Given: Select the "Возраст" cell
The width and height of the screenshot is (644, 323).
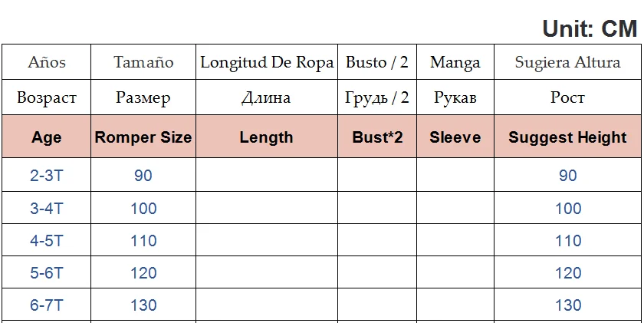Looking at the screenshot, I should point(47,97).
